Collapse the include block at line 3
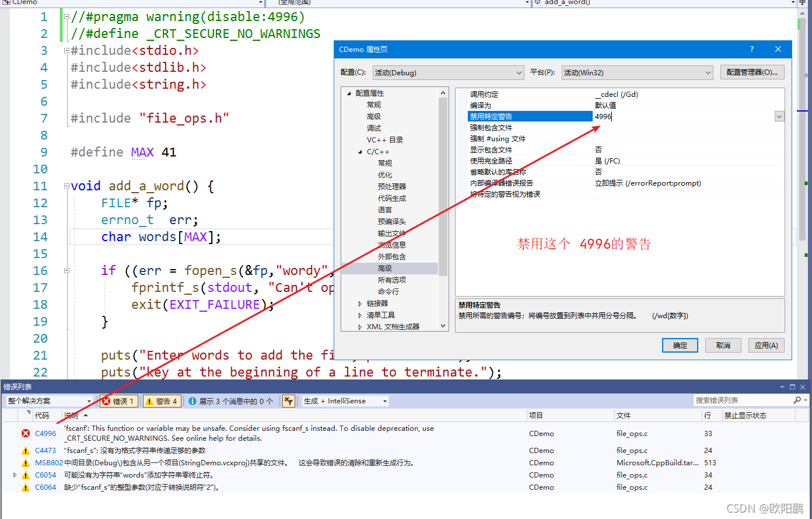The height and width of the screenshot is (519, 812). click(66, 51)
